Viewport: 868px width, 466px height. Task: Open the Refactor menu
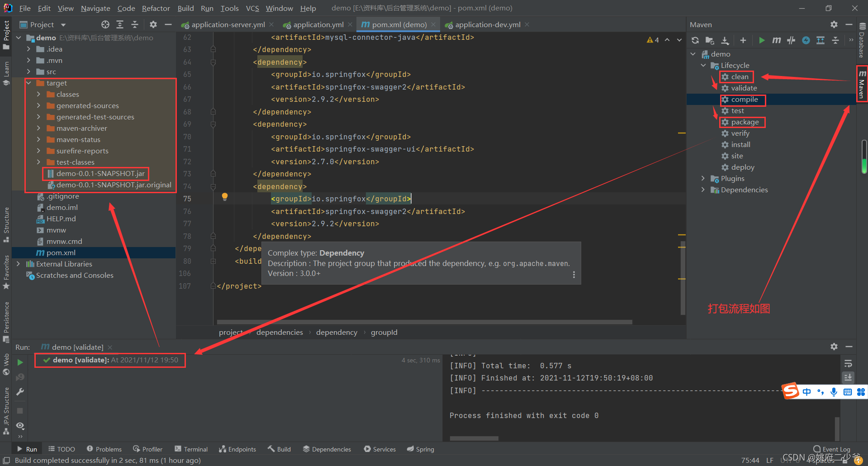[156, 8]
